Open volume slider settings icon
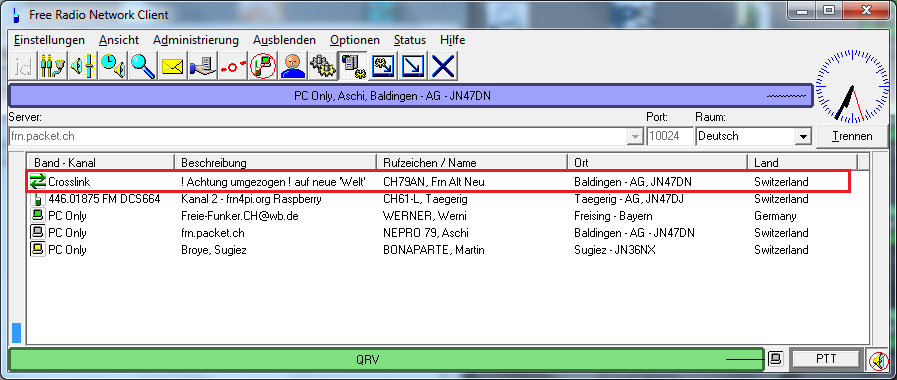Screen dimensions: 897x380 (x=83, y=66)
